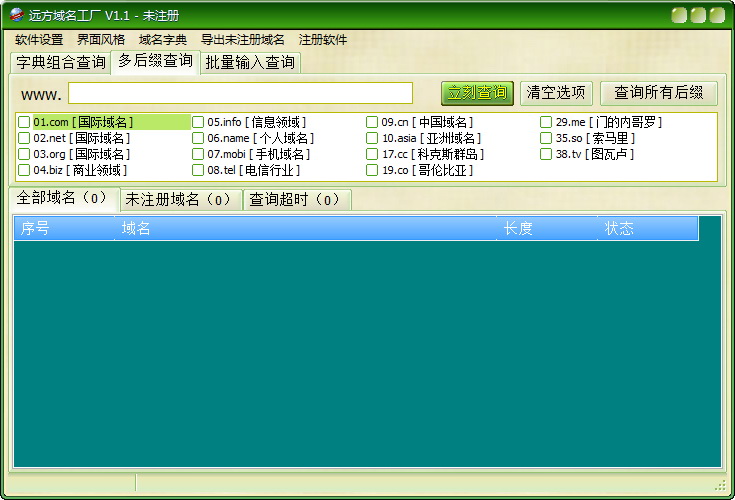
Task: Enable the 05.info 信息领域 checkbox
Action: coord(198,122)
